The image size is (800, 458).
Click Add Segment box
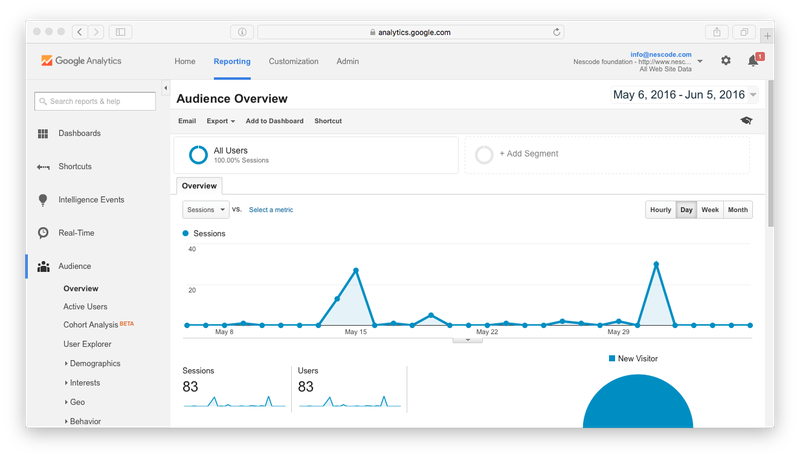[x=607, y=155]
